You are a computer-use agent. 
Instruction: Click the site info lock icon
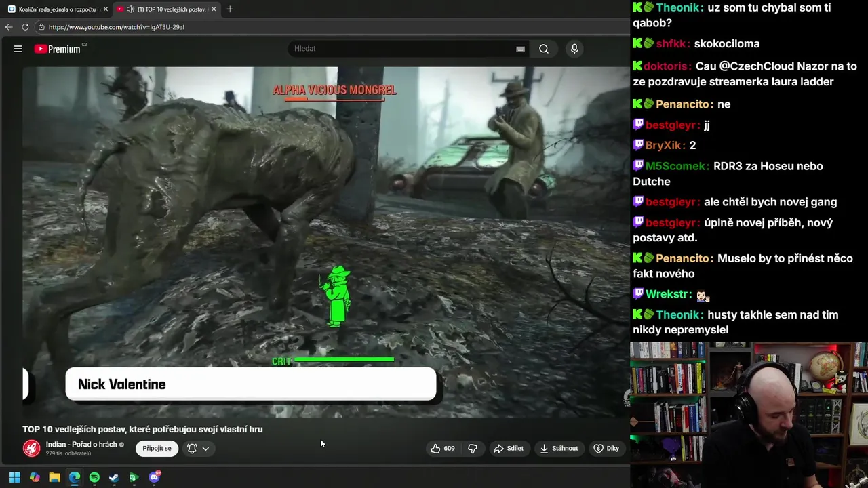click(x=41, y=27)
